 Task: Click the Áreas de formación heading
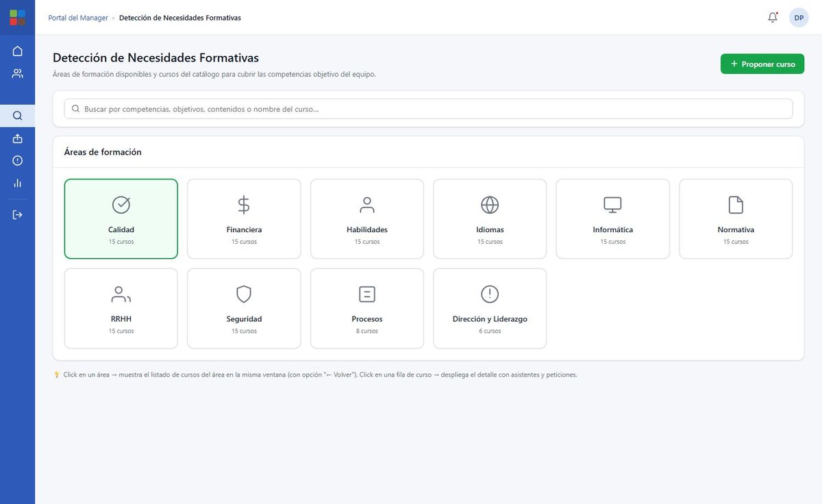tap(103, 152)
